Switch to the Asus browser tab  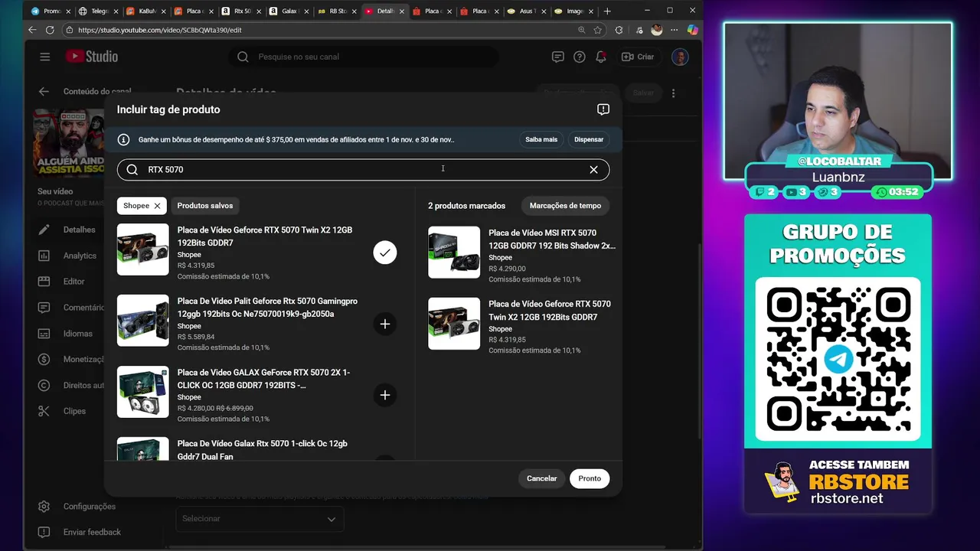527,11
